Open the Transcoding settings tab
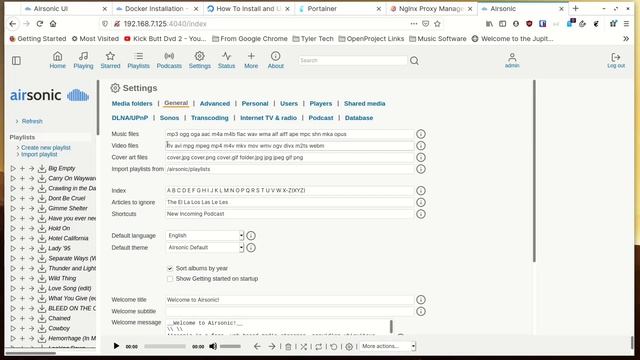The height and width of the screenshot is (360, 640). [x=210, y=118]
